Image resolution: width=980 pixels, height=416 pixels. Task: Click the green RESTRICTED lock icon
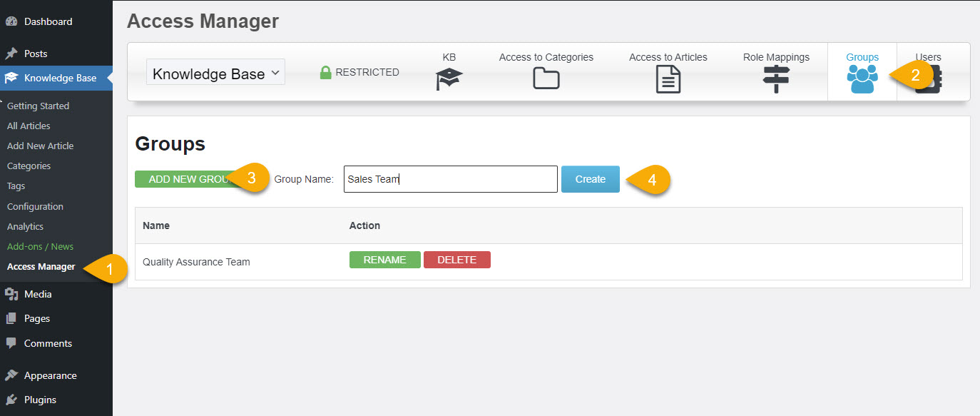coord(326,72)
